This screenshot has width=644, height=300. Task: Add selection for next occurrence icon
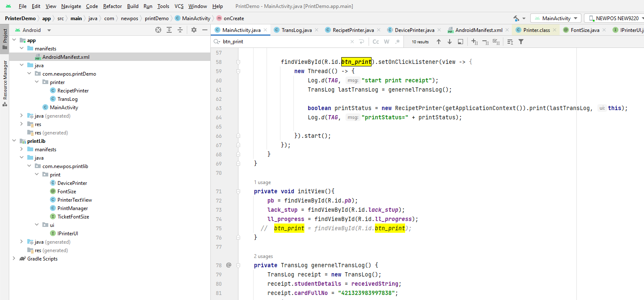point(474,42)
